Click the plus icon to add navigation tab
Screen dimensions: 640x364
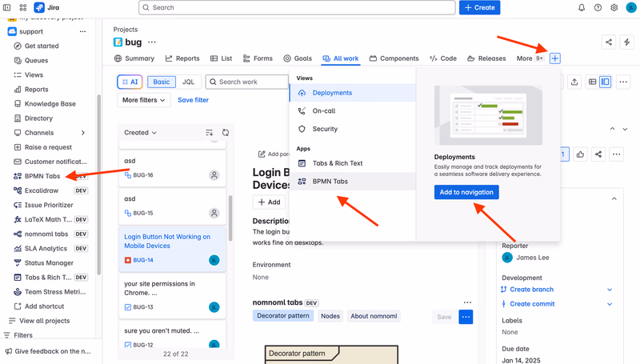(x=554, y=58)
